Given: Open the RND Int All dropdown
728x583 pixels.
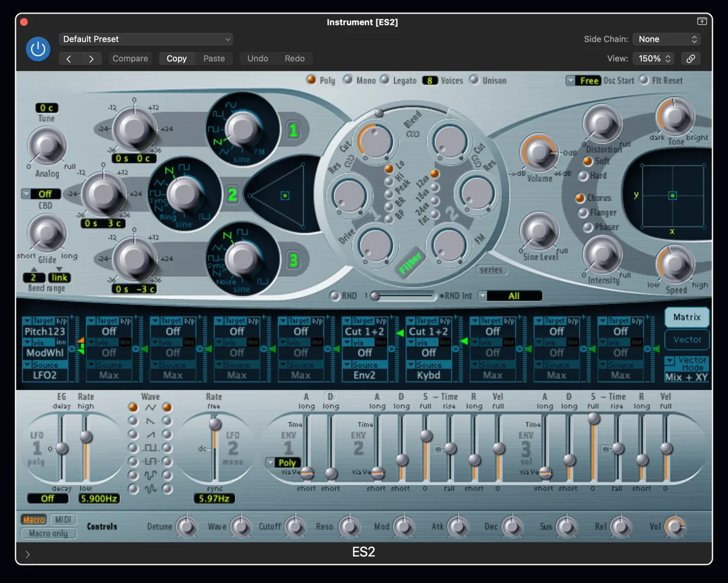Looking at the screenshot, I should (x=510, y=296).
